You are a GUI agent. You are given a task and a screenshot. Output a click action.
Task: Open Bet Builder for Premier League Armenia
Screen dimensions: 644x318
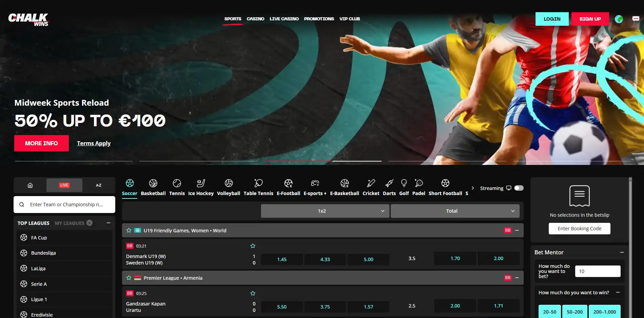[508, 278]
